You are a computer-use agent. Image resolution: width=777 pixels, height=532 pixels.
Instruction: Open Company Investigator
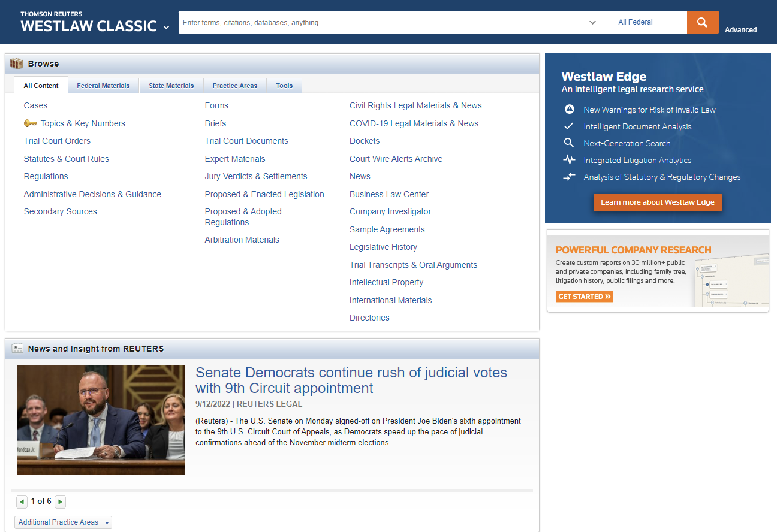390,211
